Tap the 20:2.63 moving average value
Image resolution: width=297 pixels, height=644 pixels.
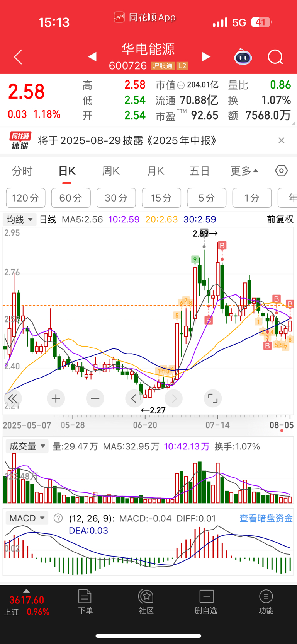coord(161,219)
